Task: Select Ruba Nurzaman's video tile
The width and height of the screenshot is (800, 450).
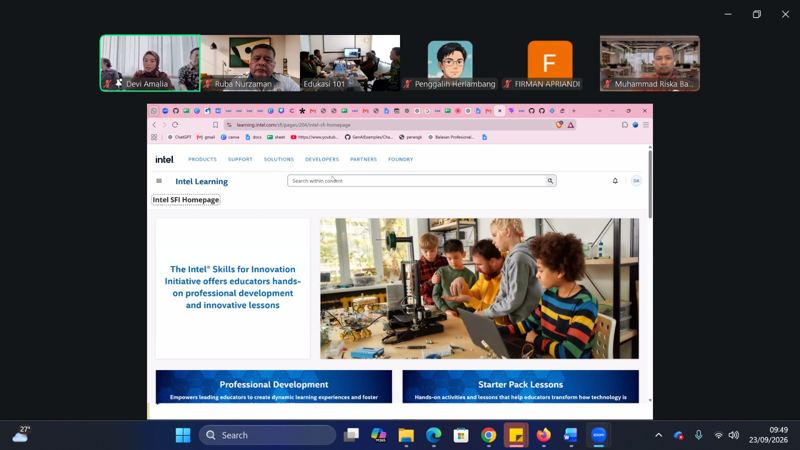Action: [x=250, y=63]
